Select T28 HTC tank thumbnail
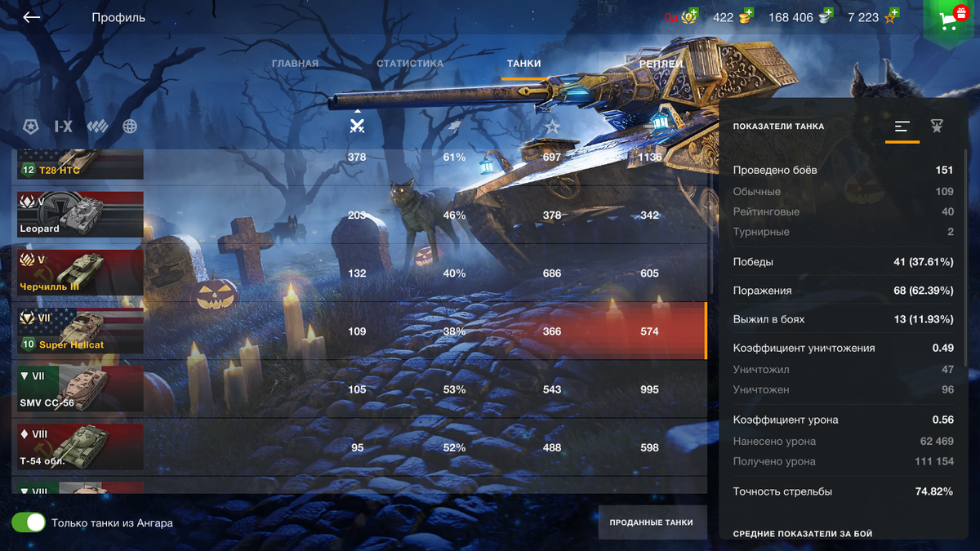 tap(80, 164)
